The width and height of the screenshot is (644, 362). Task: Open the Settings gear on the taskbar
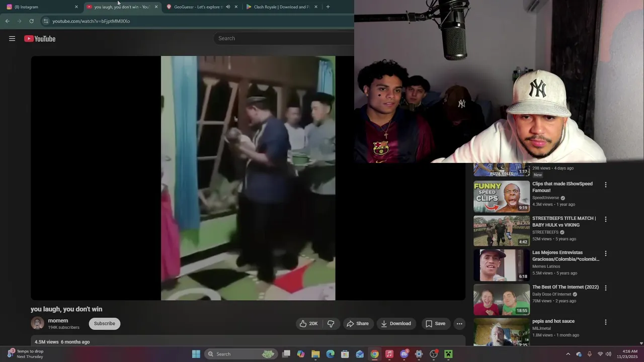419,354
